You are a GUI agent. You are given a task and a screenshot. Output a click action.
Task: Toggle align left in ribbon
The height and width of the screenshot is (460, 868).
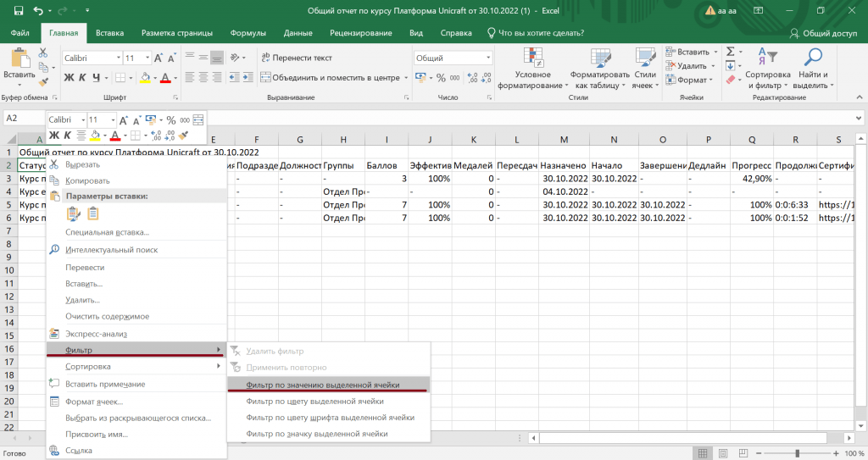coord(190,77)
